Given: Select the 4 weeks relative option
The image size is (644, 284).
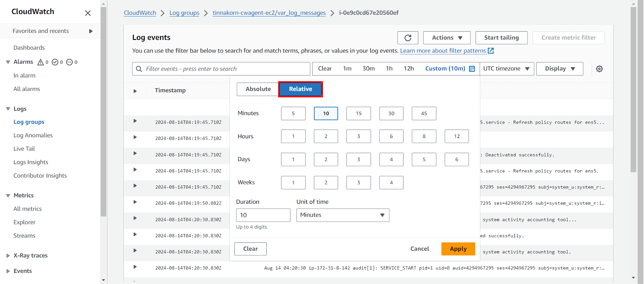Looking at the screenshot, I should (391, 183).
